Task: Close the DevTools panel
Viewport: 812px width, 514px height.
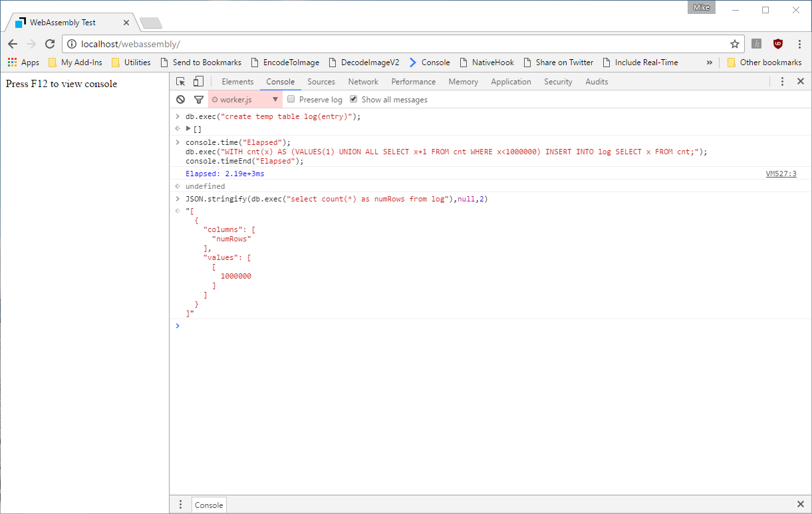Action: coord(800,82)
